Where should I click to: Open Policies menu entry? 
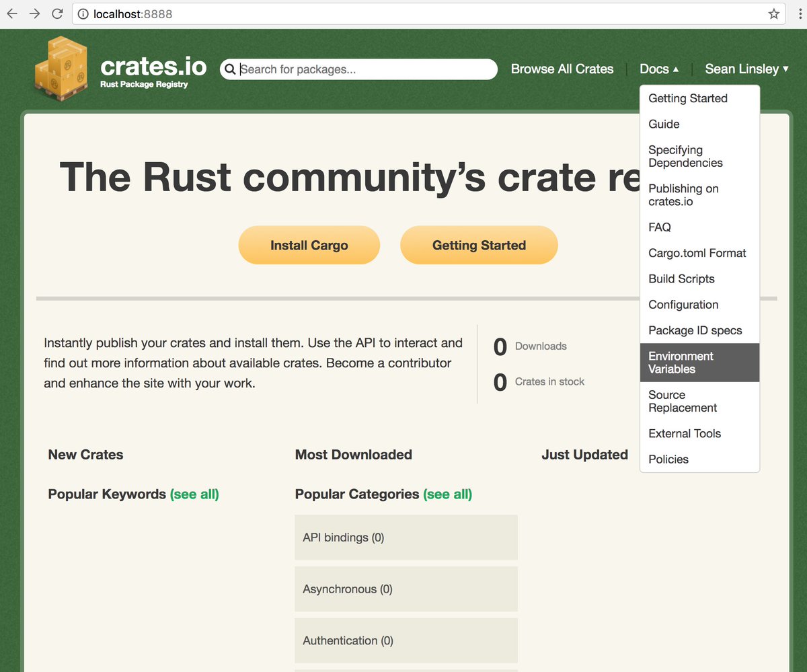click(x=699, y=459)
